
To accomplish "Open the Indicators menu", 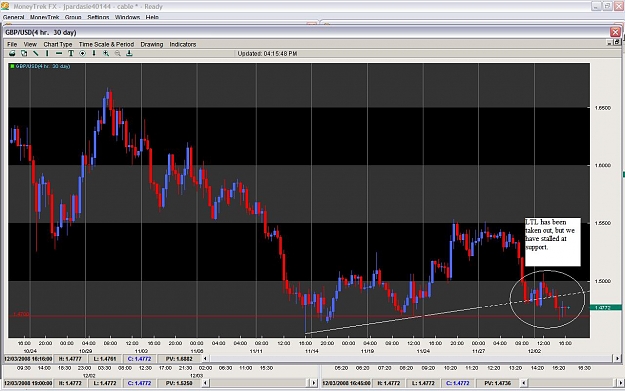I will [x=183, y=44].
